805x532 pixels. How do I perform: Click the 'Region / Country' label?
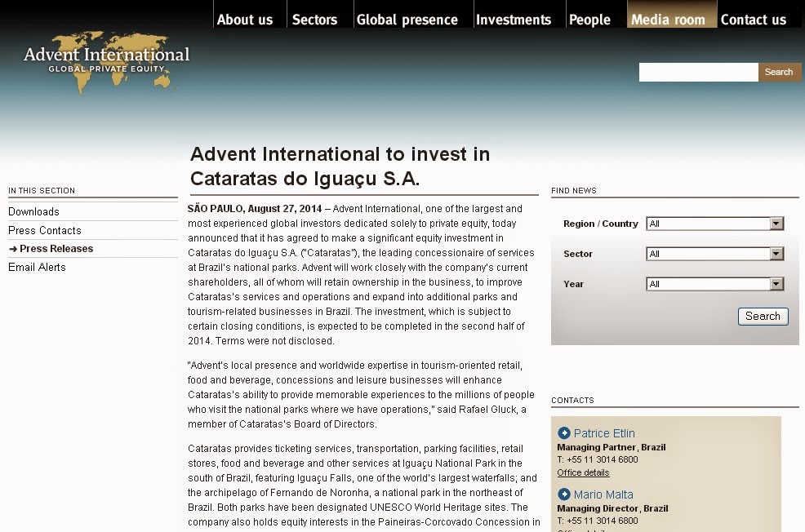601,224
